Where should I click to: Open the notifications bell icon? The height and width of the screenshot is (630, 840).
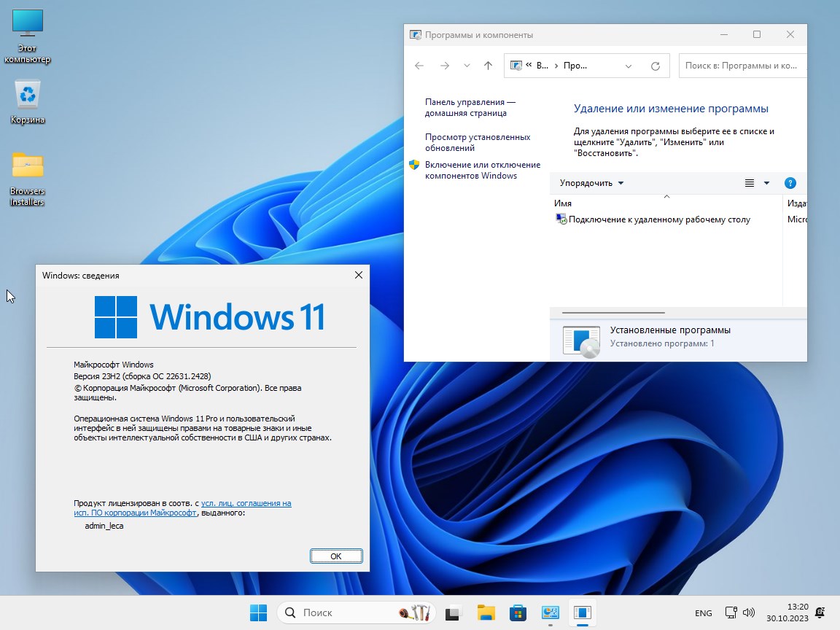pyautogui.click(x=820, y=612)
